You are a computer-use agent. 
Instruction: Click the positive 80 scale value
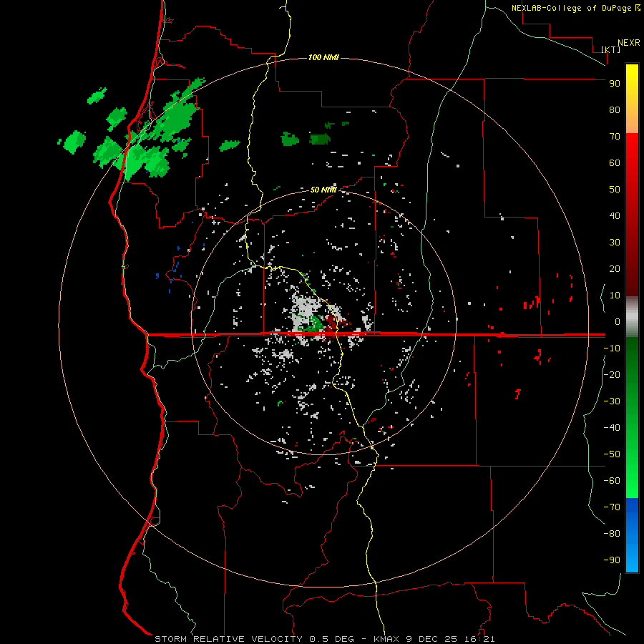tap(615, 110)
